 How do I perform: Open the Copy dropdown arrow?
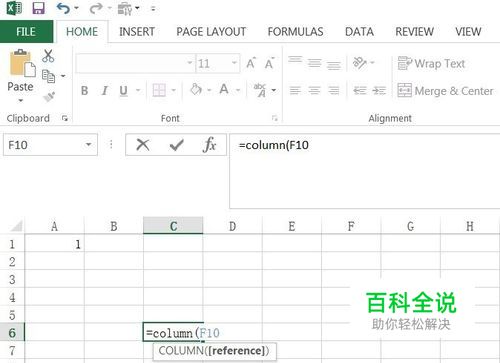tap(63, 76)
